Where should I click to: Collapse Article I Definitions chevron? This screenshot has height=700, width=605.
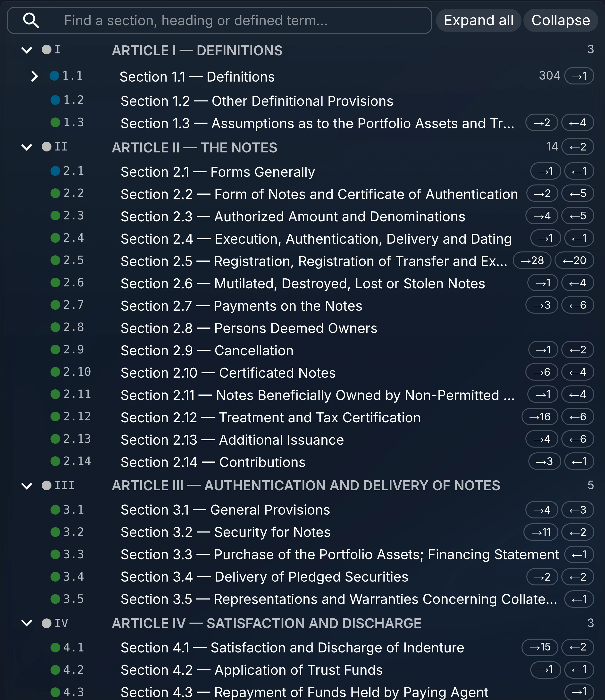pyautogui.click(x=27, y=50)
